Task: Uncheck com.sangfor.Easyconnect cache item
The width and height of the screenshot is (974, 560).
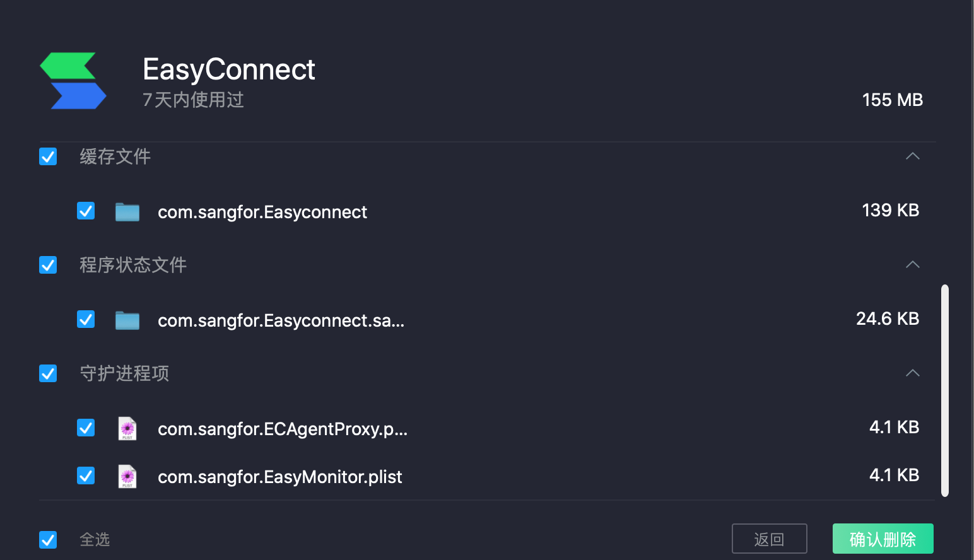Action: pyautogui.click(x=85, y=211)
